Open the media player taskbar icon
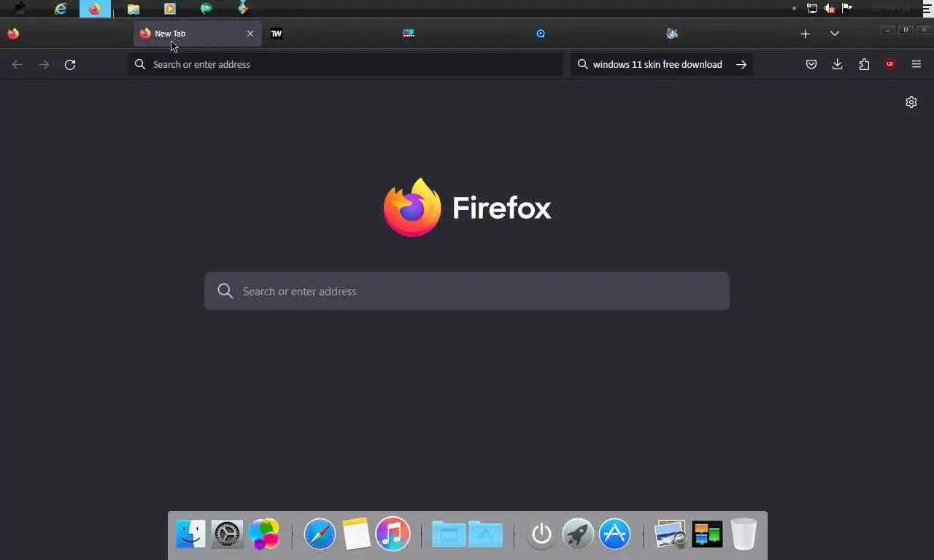Screen dimensions: 934x560 170,9
